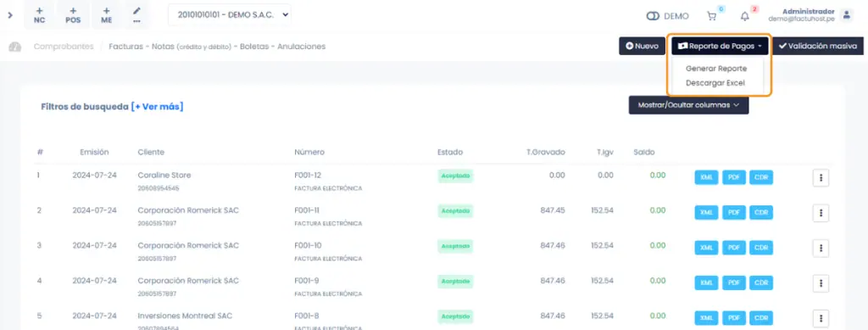The image size is (868, 330).
Task: Open PDF for invoice F001-8
Action: [x=733, y=318]
